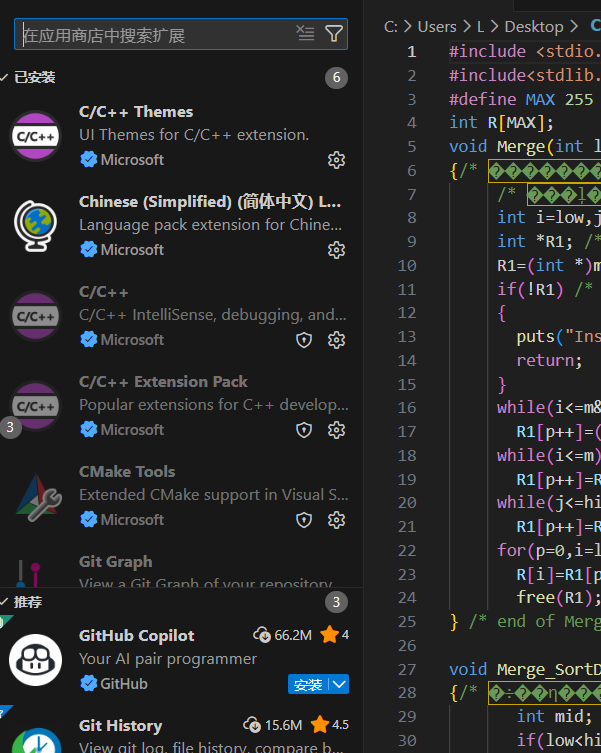Open Git Graph extension title
Viewport: 601px width, 753px height.
[116, 561]
